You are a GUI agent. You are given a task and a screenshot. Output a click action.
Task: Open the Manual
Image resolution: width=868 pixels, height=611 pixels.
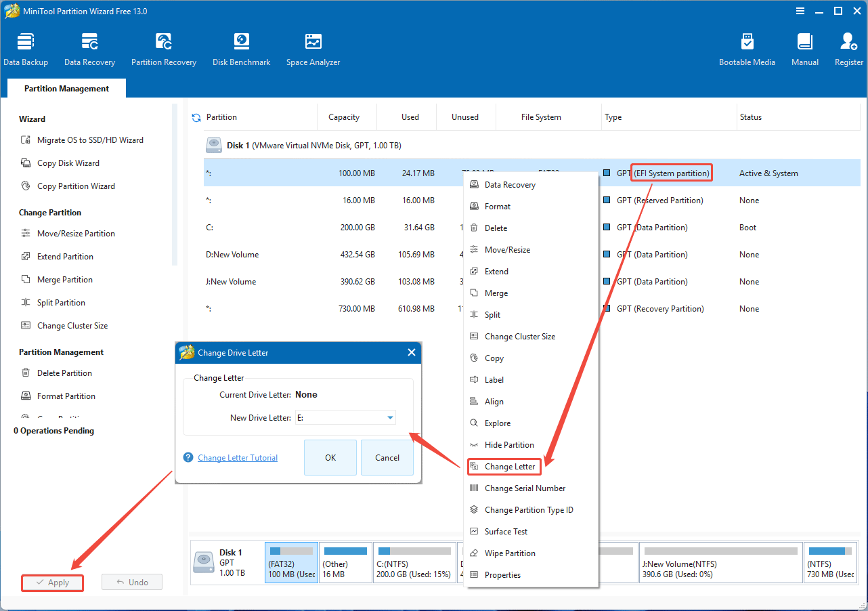pyautogui.click(x=804, y=47)
